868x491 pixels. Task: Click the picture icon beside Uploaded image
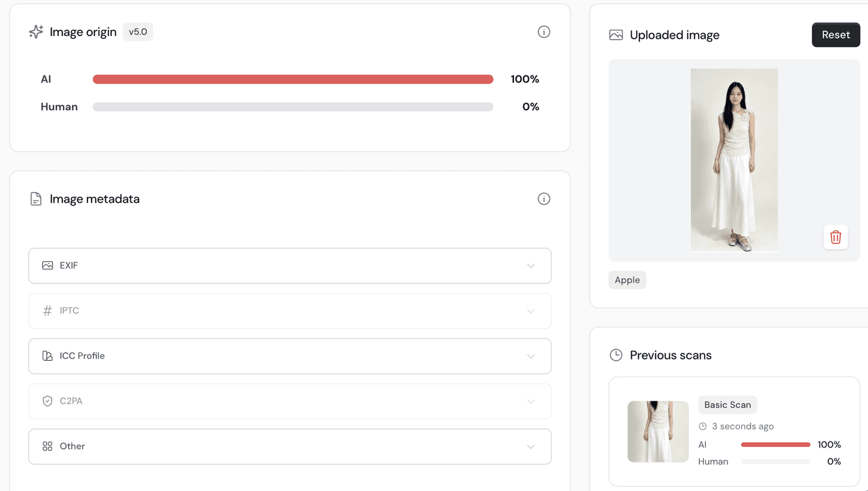[x=616, y=35]
